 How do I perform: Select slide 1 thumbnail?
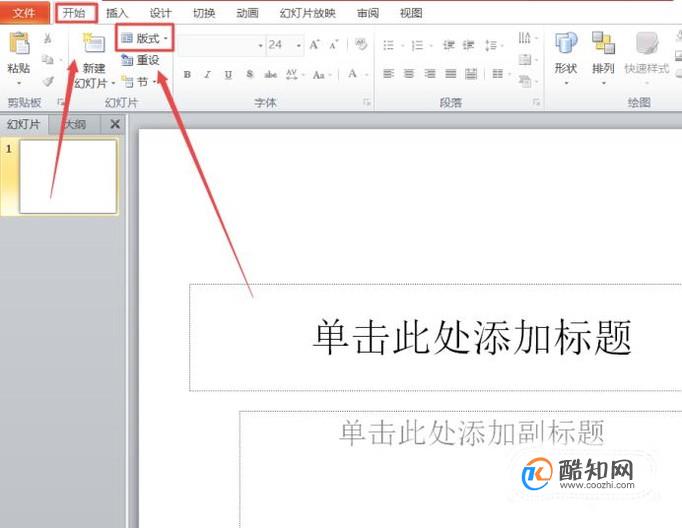(68, 176)
